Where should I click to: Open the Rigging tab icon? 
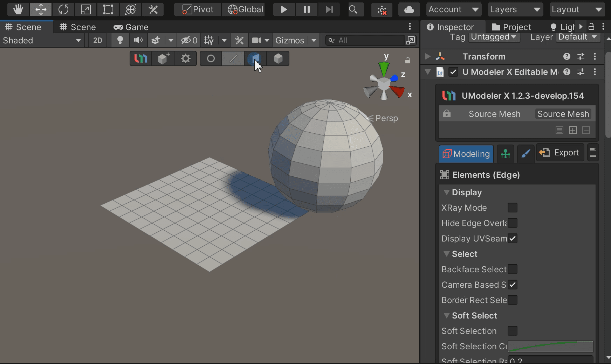(x=505, y=153)
